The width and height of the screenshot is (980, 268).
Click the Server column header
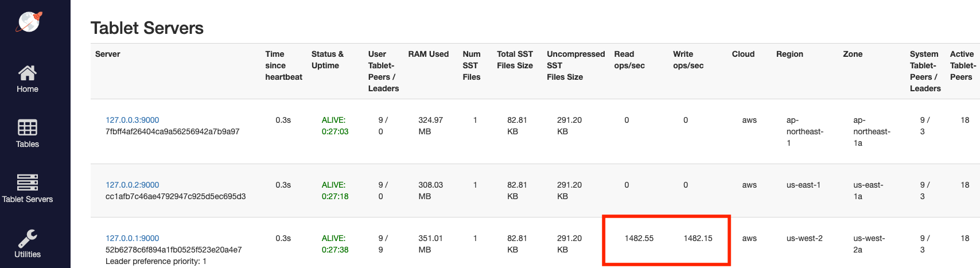click(x=107, y=54)
